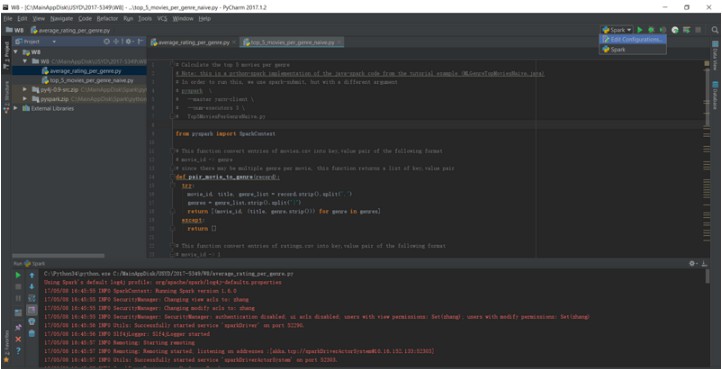This screenshot has width=722, height=369.
Task: Click Scroll from Source icon in Project panel
Action: tap(106, 41)
